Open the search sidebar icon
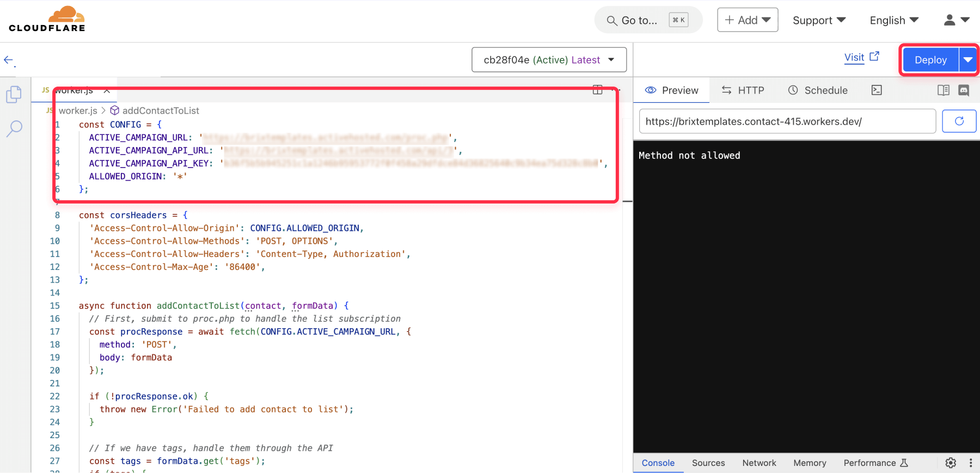 14,129
